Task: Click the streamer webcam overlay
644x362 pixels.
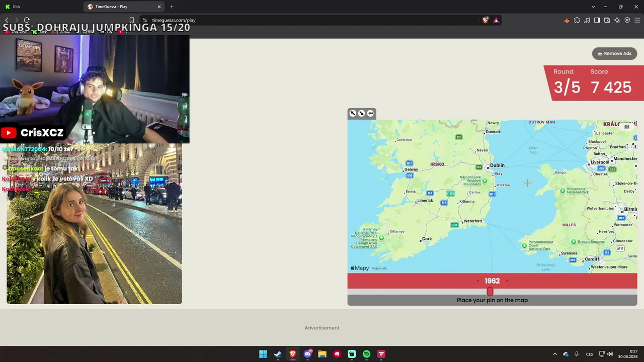Action: pos(95,89)
